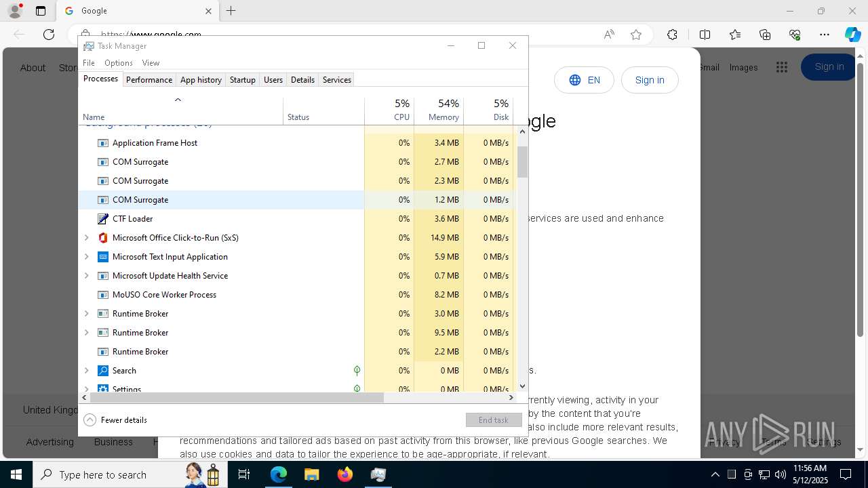Screen dimensions: 868x488
Task: Add this page to favorites star
Action: pyautogui.click(x=636, y=35)
